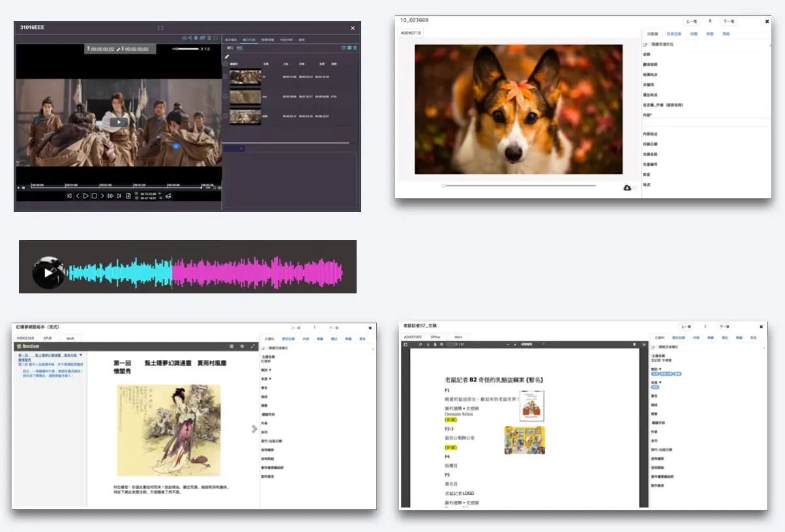The height and width of the screenshot is (532, 785).
Task: Go to next page arrow in EPUB reader
Action: [x=254, y=428]
